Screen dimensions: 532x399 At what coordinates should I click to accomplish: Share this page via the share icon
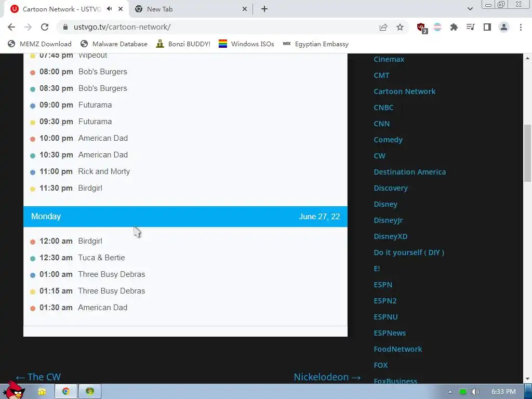[x=383, y=27]
